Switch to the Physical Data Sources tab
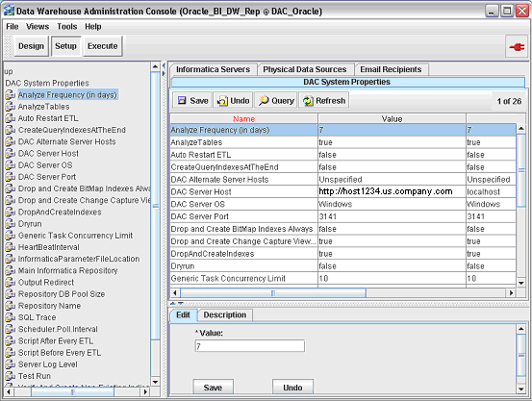 [304, 69]
